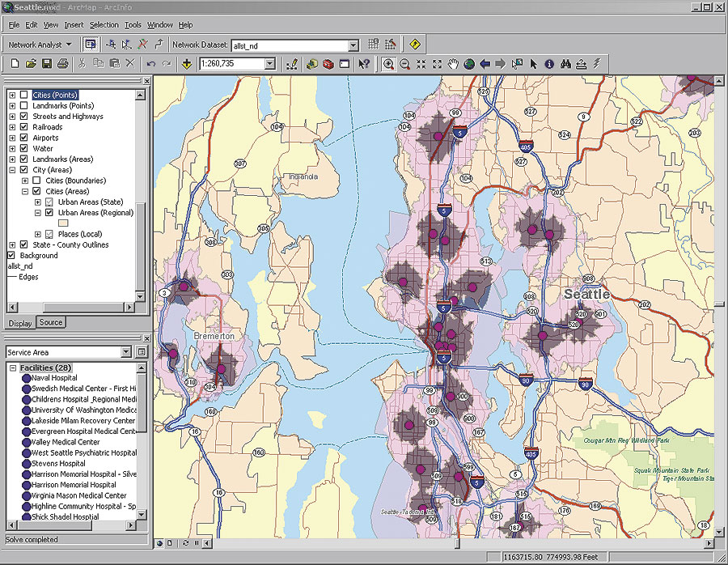
Task: Click the Urban Areas (Regional) color swatch
Action: [x=64, y=223]
